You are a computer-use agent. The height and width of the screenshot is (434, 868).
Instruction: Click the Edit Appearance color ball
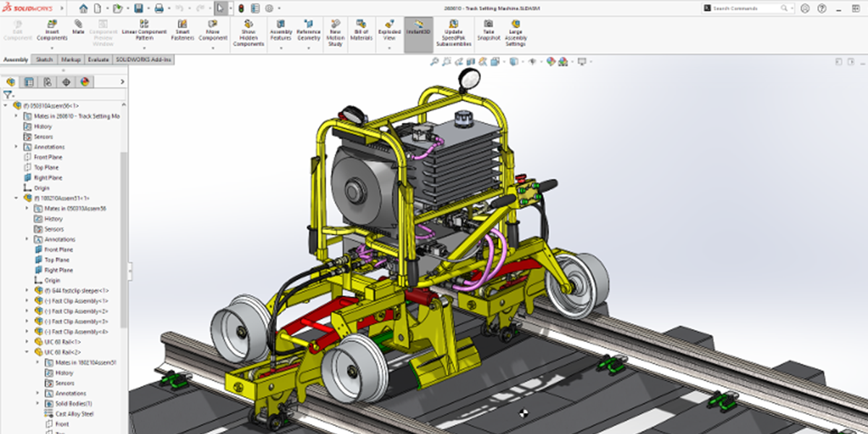tap(551, 62)
